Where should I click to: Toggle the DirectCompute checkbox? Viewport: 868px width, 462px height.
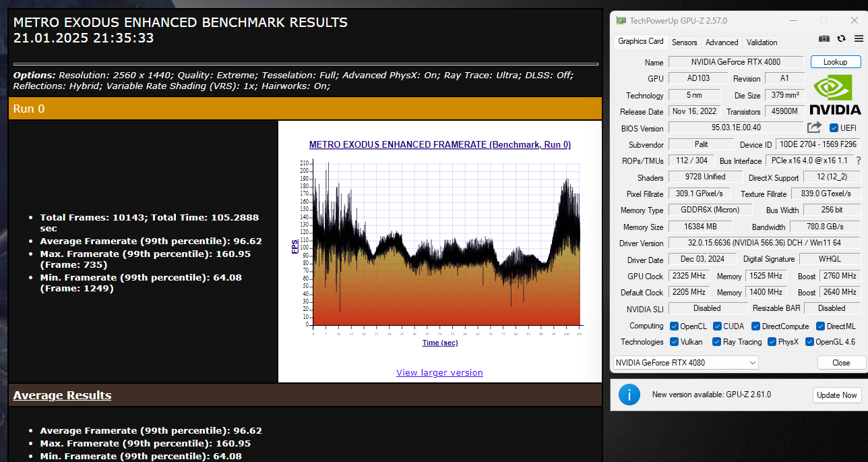[x=755, y=326]
